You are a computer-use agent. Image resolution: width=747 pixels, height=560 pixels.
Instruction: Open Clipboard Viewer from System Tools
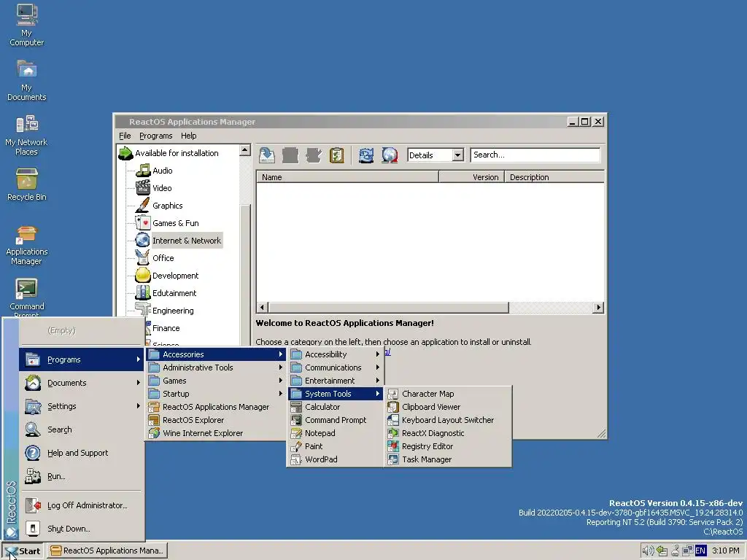[x=448, y=407]
